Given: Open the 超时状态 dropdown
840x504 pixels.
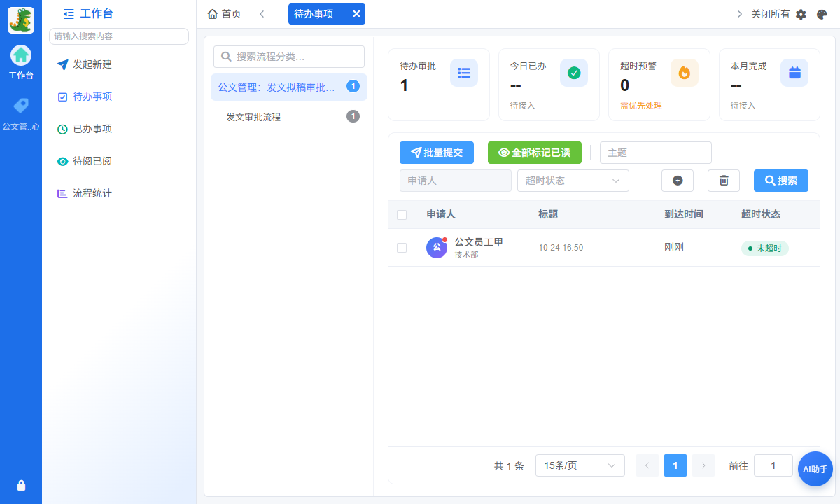Looking at the screenshot, I should point(573,181).
